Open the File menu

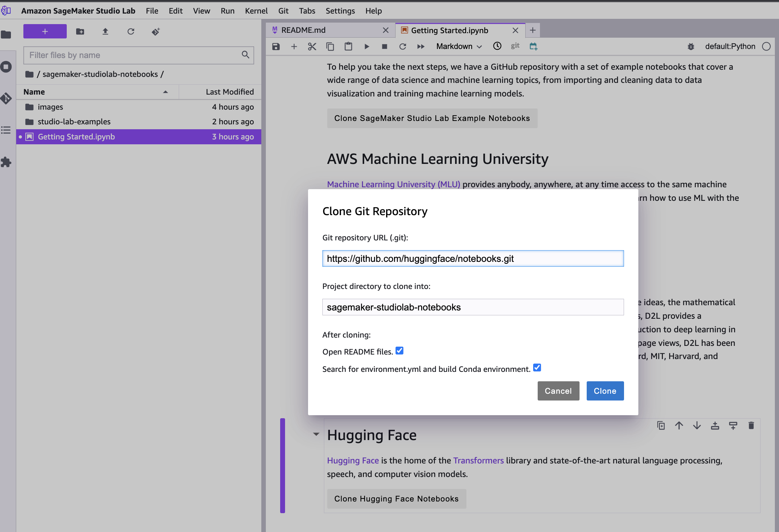[152, 11]
